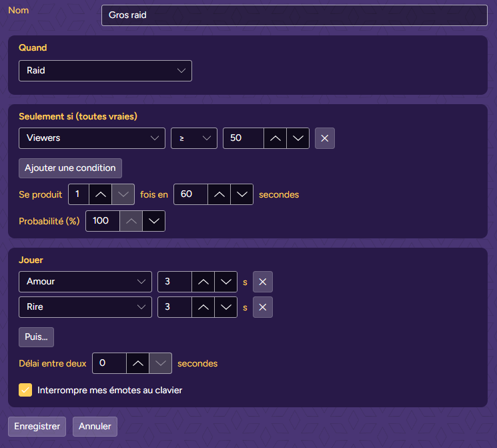The width and height of the screenshot is (497, 448).
Task: Click the viewers value field showing 50
Action: point(243,138)
